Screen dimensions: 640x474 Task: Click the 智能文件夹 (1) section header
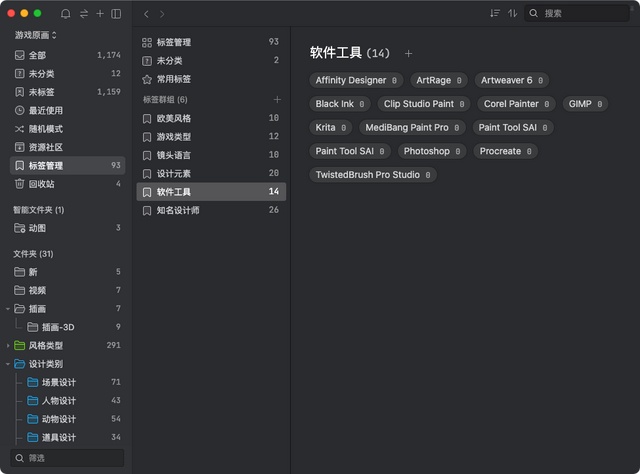38,210
